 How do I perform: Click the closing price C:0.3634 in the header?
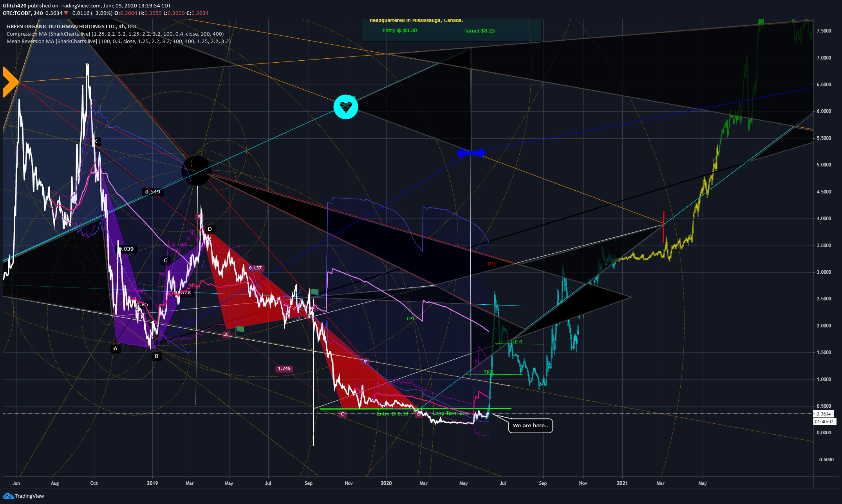197,13
